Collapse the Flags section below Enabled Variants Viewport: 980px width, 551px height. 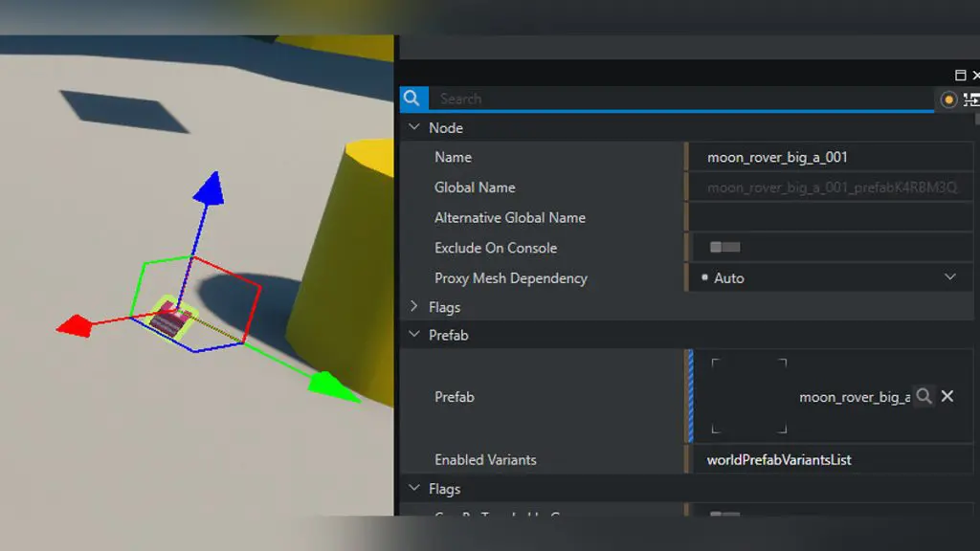coord(414,489)
